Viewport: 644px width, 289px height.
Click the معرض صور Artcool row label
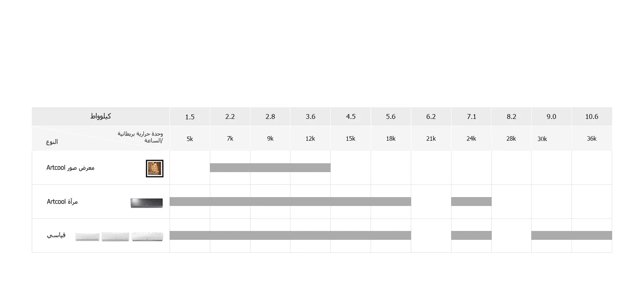tap(70, 168)
